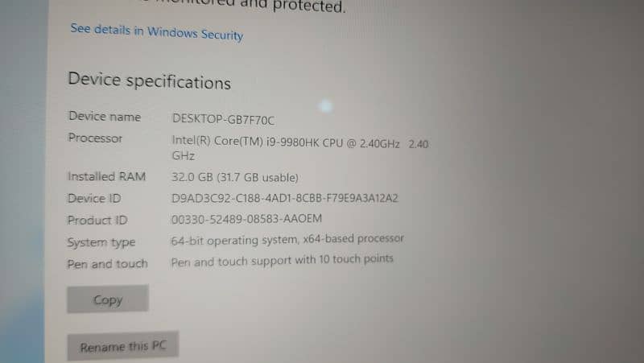Click the wrapped GHz text under Processor
The height and width of the screenshot is (363, 644).
(x=184, y=156)
